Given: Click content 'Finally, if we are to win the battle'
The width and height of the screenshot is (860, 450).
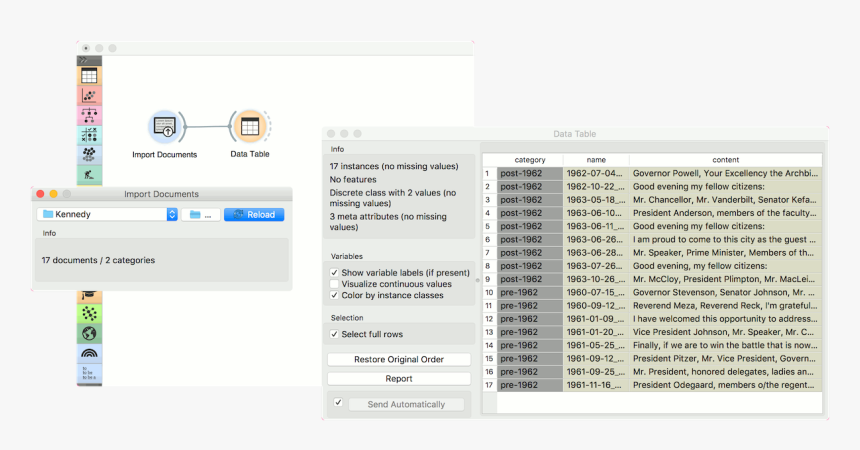Looking at the screenshot, I should (x=726, y=345).
